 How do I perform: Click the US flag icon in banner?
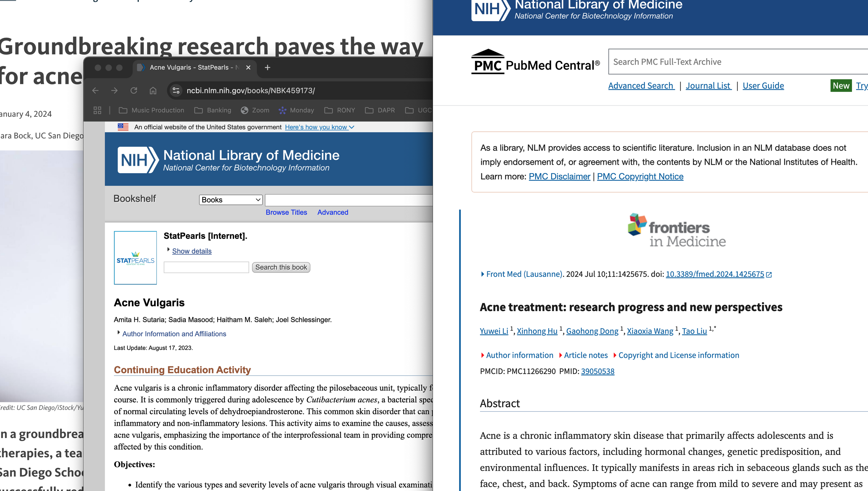click(x=123, y=127)
